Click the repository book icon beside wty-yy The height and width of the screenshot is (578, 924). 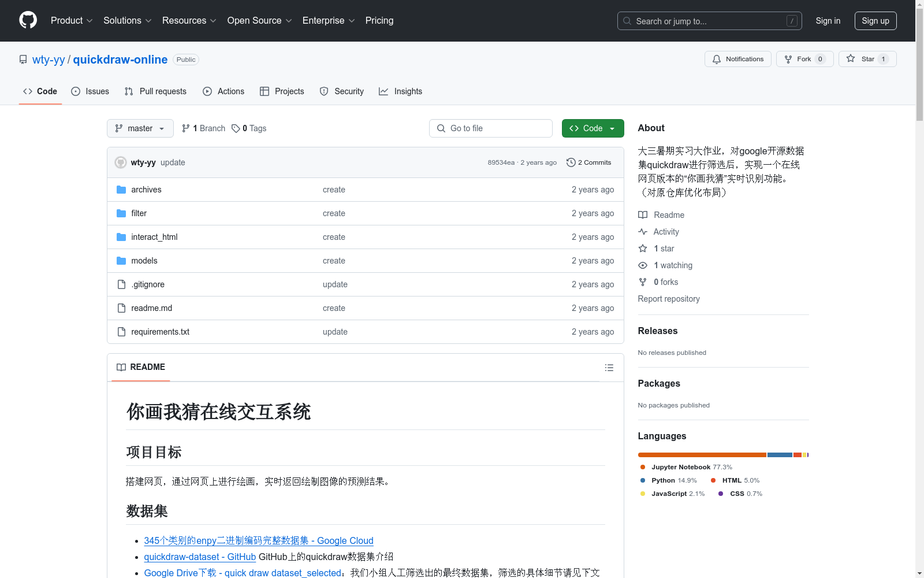point(23,60)
